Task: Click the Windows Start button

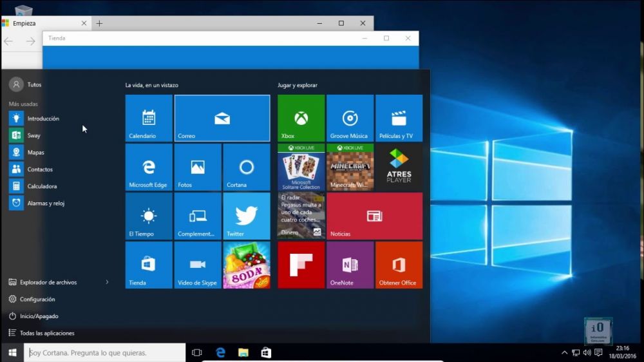Action: [12, 352]
